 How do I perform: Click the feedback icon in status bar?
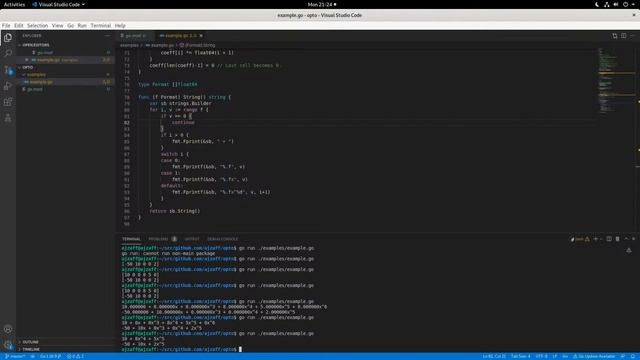[x=623, y=356]
